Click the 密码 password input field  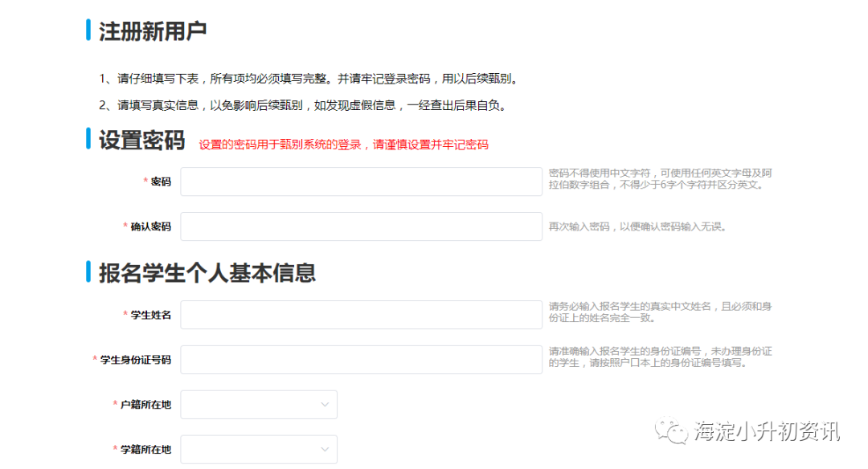tap(361, 181)
